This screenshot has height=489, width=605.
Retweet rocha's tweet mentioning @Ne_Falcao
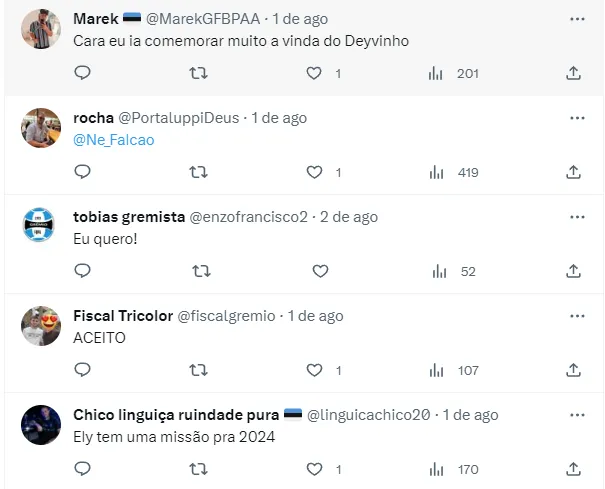click(x=199, y=172)
